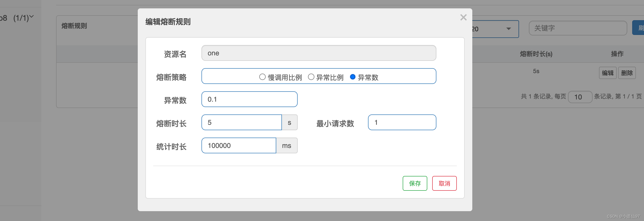
Task: Select the 慢调用比例 strategy radio
Action: [x=262, y=77]
